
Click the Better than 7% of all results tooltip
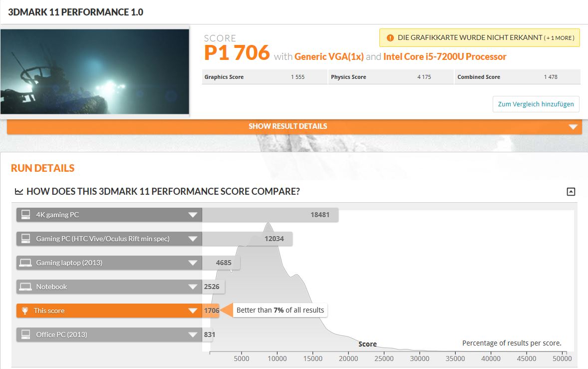click(x=280, y=310)
